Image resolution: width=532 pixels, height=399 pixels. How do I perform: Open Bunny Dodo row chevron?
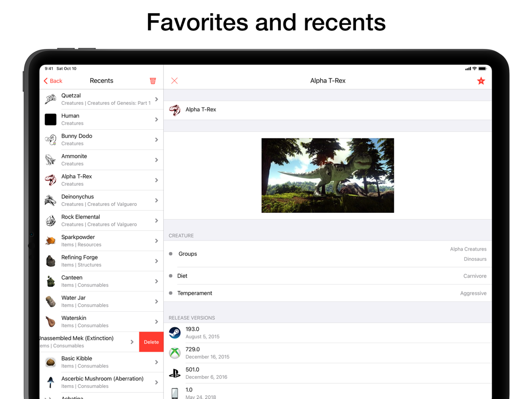pyautogui.click(x=156, y=139)
